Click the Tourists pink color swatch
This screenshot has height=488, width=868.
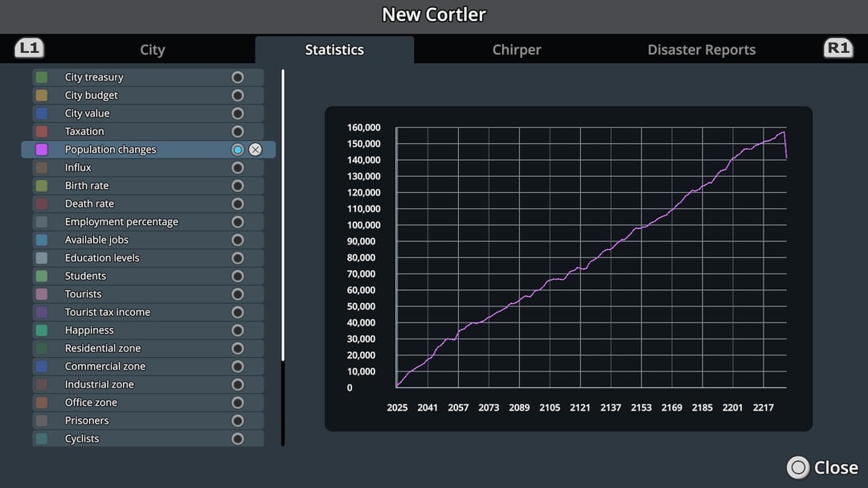coord(42,294)
